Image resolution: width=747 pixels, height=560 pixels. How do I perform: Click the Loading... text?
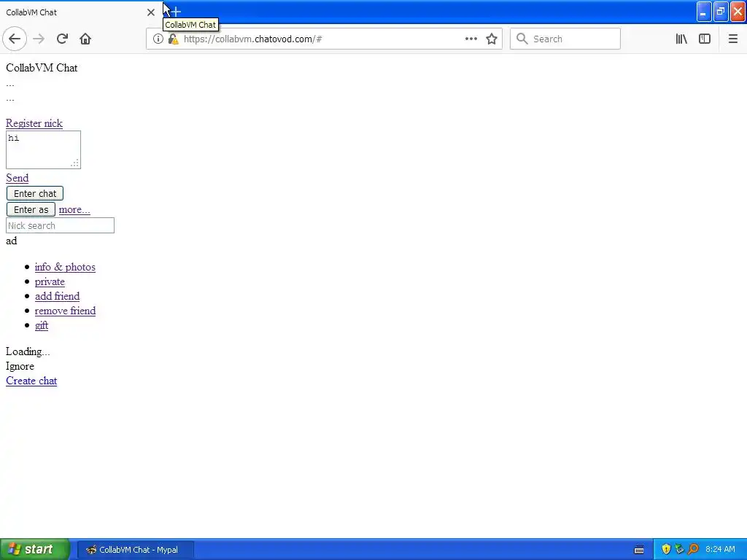coord(28,351)
